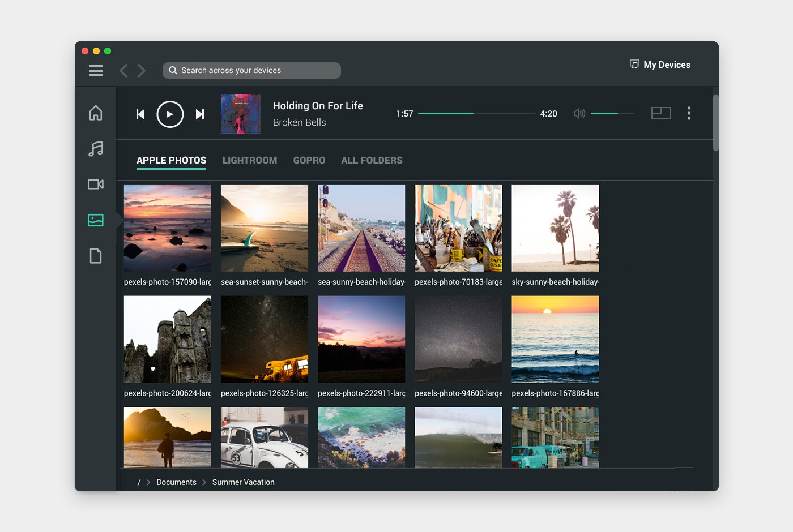793x532 pixels.
Task: Open the Music section in sidebar
Action: click(96, 149)
